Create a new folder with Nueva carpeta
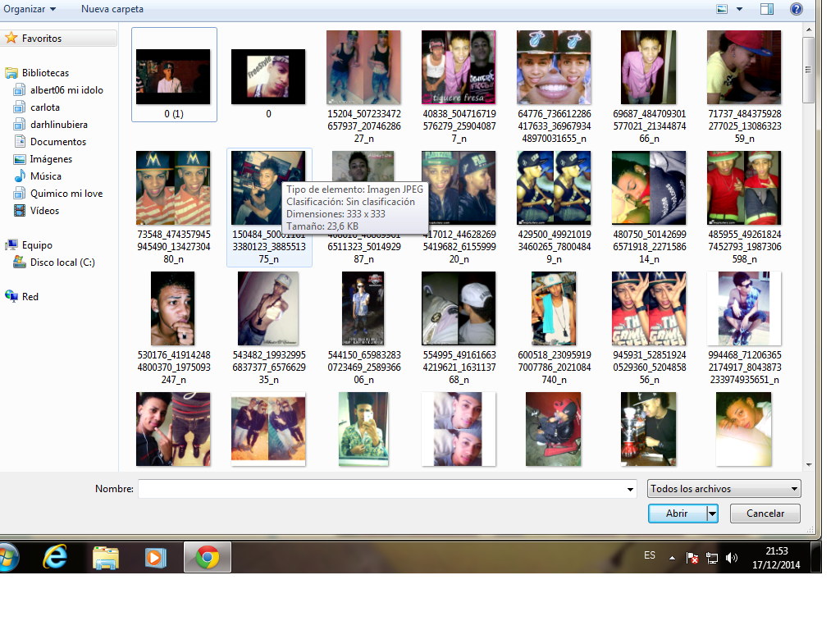 pyautogui.click(x=112, y=9)
